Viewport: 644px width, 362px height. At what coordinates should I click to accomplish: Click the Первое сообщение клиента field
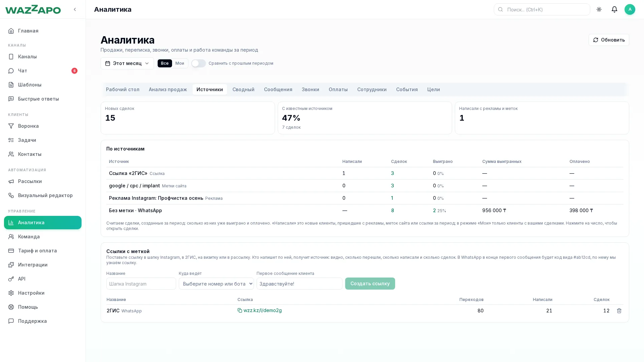300,284
